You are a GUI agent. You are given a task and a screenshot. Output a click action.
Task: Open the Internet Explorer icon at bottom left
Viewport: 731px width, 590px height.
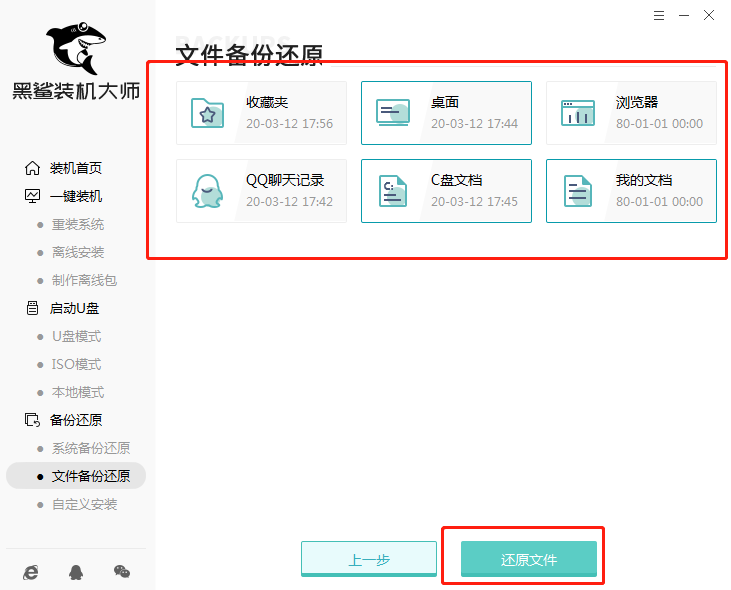[x=32, y=571]
